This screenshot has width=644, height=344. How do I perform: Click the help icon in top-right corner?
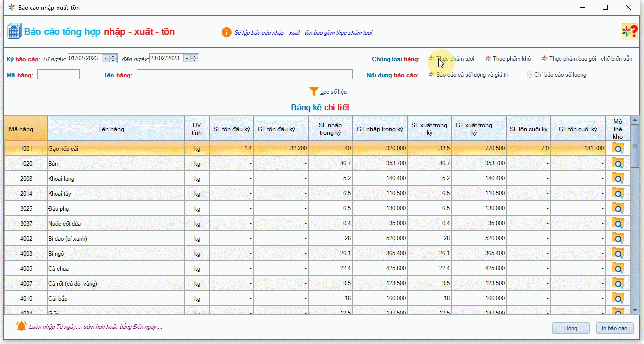(x=629, y=32)
